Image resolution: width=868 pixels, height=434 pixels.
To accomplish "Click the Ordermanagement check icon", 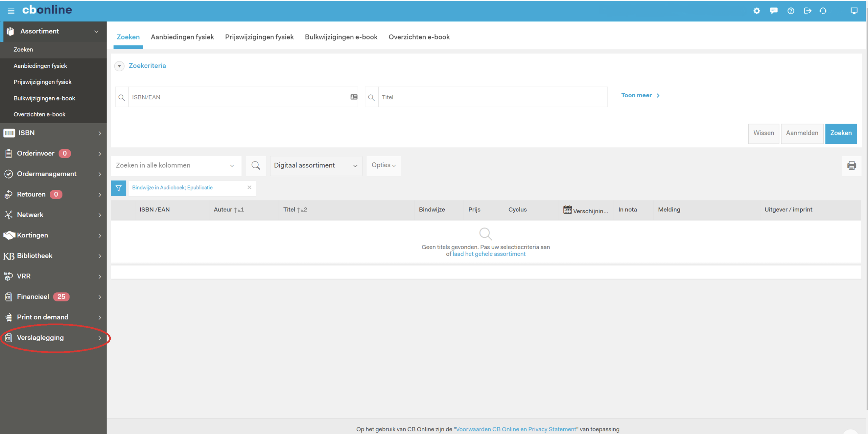I will pyautogui.click(x=9, y=174).
